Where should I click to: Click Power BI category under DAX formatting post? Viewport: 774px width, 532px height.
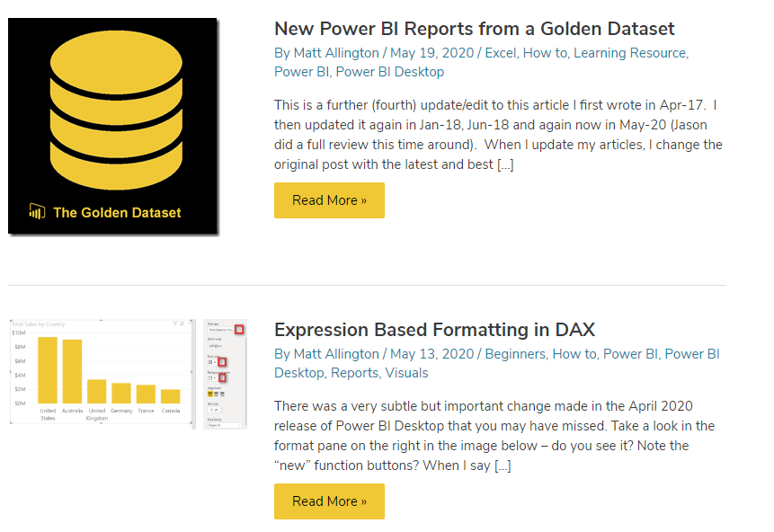[630, 354]
